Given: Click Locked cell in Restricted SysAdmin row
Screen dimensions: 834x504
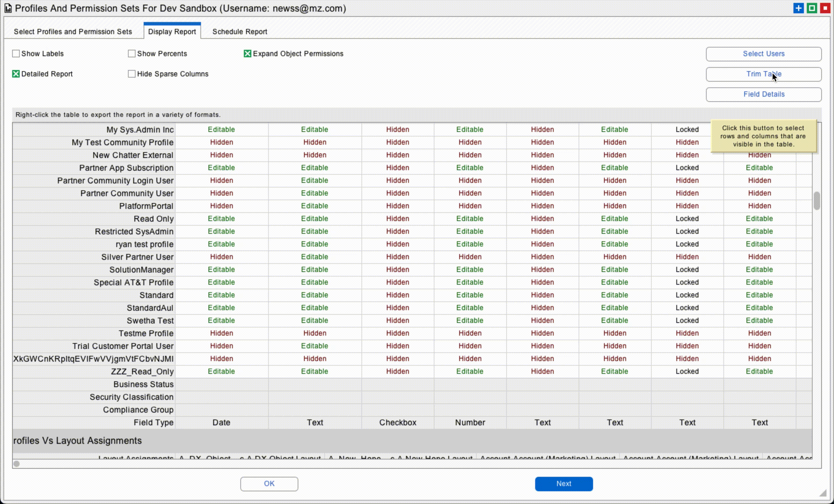Looking at the screenshot, I should (x=687, y=231).
